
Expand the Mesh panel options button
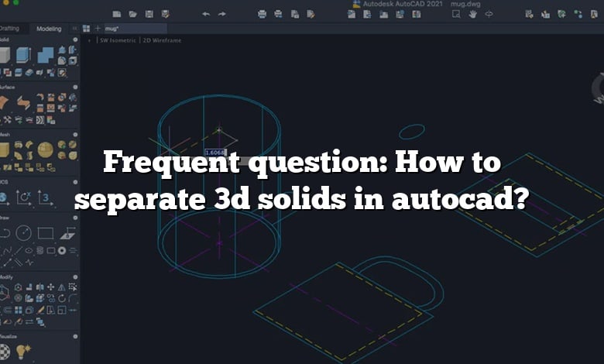click(75, 135)
